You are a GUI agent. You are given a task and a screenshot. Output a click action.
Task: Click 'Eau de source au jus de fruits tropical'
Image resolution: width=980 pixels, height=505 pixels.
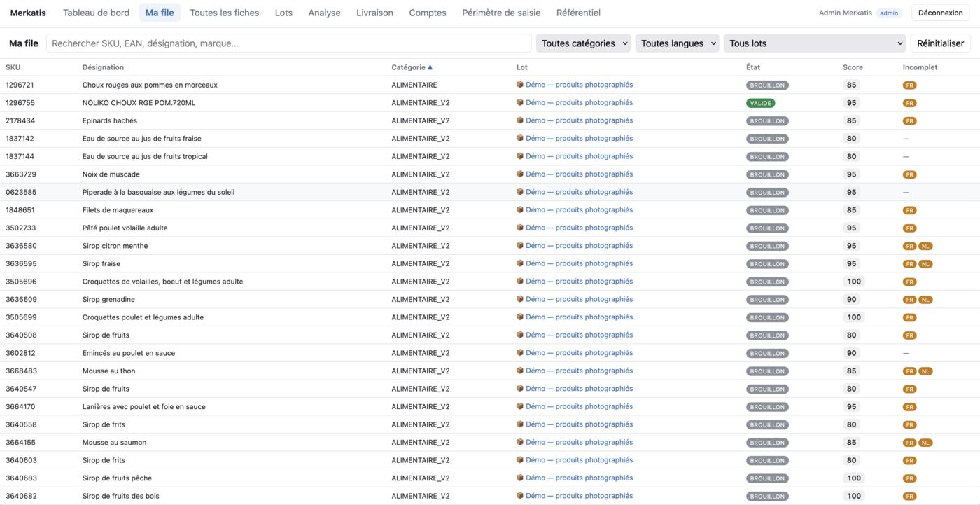[x=145, y=156]
